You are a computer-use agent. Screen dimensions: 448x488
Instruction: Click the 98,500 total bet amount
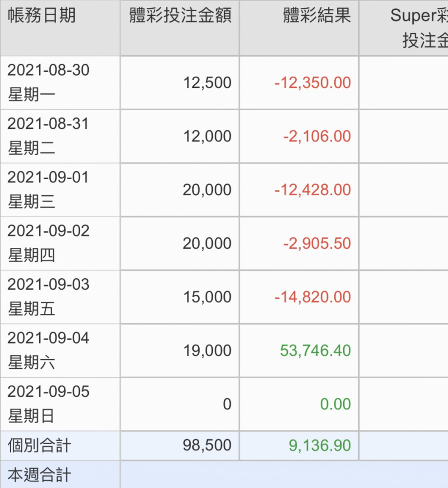click(x=207, y=446)
